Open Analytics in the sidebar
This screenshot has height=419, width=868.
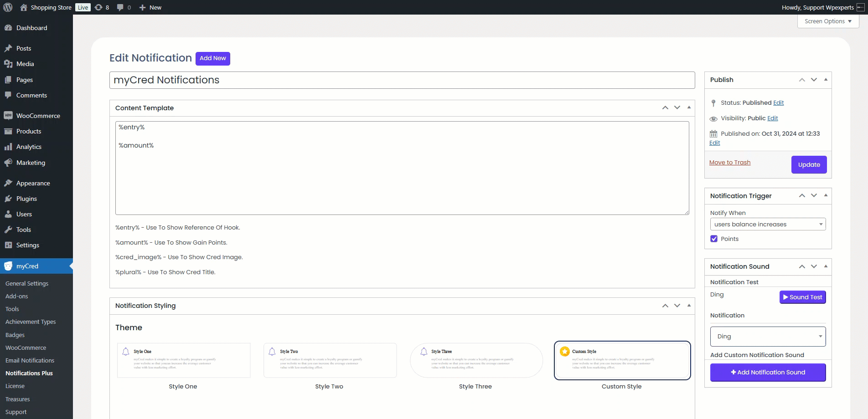[x=29, y=147]
